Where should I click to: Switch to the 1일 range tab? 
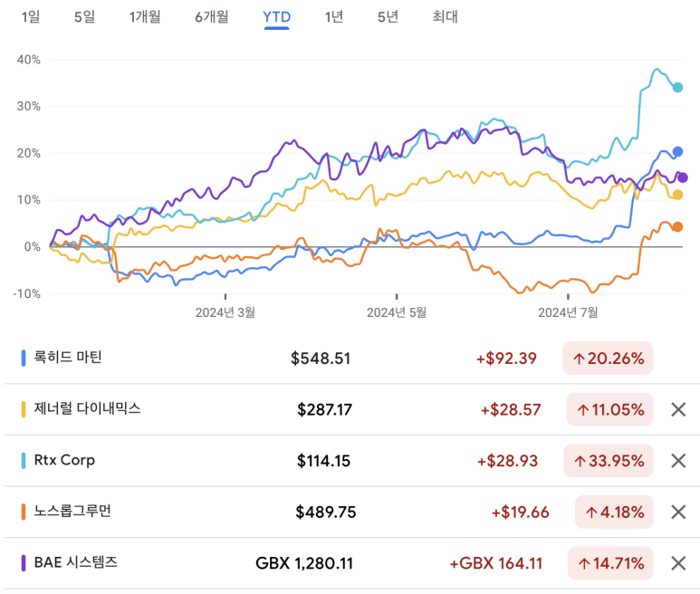[x=31, y=17]
